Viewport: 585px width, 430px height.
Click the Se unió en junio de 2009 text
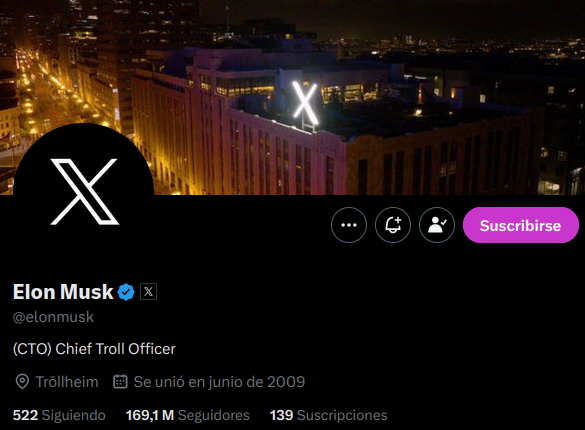pos(219,382)
